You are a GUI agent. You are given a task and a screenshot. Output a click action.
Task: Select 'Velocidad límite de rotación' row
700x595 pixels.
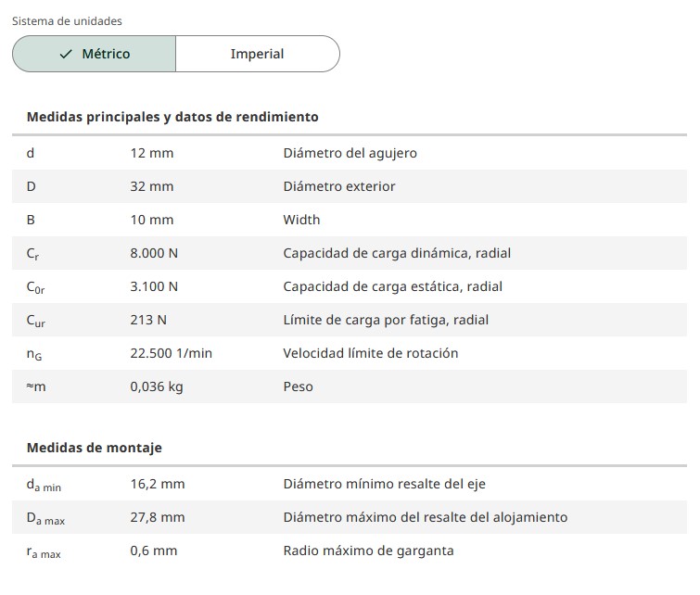[x=370, y=353]
